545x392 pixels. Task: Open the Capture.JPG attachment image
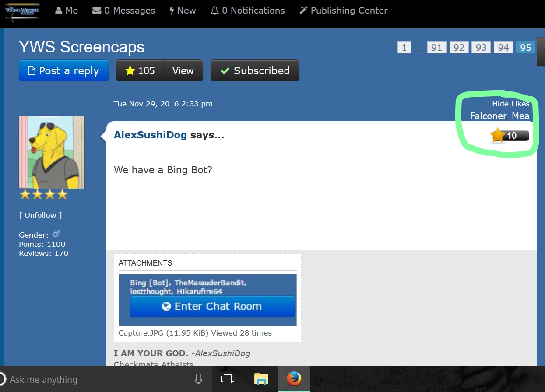click(x=207, y=300)
